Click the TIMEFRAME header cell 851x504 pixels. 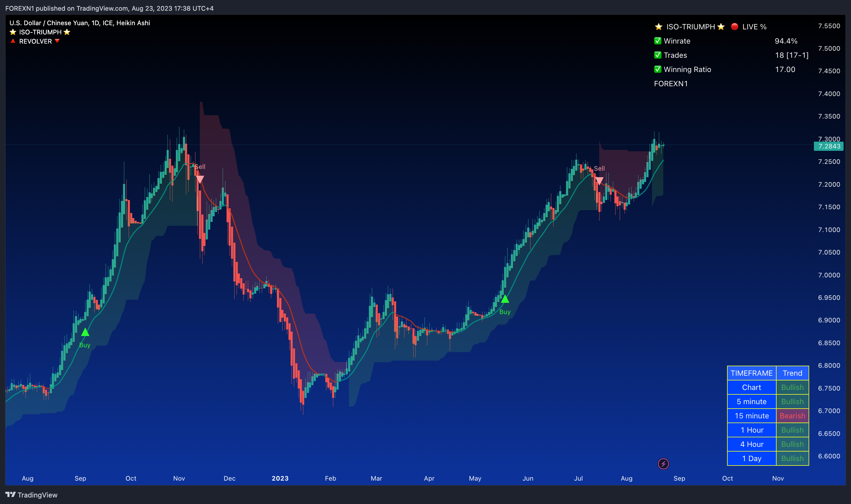[x=751, y=373]
